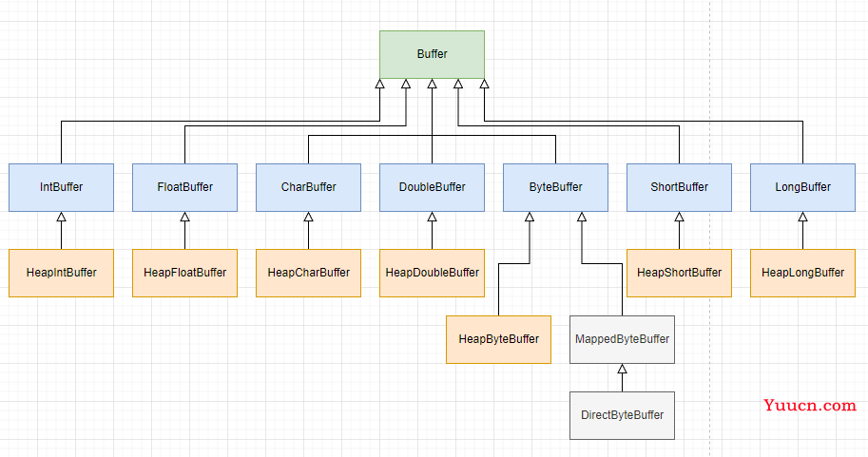The image size is (868, 457).
Task: Select the MappedByteBuffer gray box
Action: point(622,339)
